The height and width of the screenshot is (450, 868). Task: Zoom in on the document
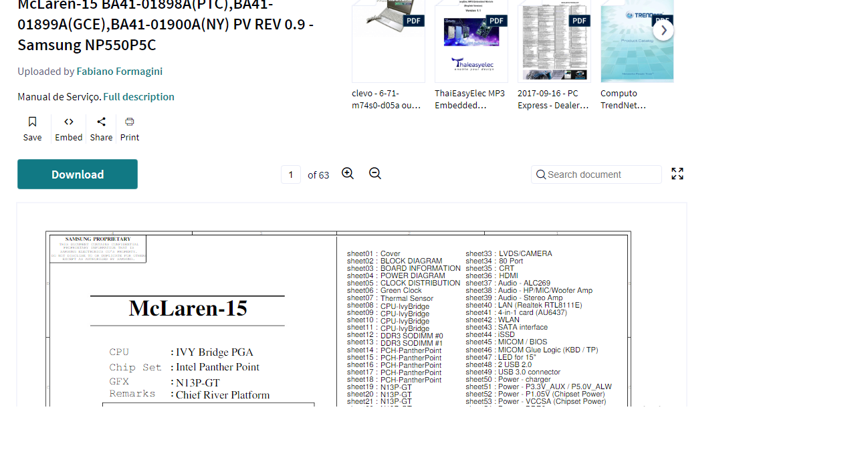(348, 174)
